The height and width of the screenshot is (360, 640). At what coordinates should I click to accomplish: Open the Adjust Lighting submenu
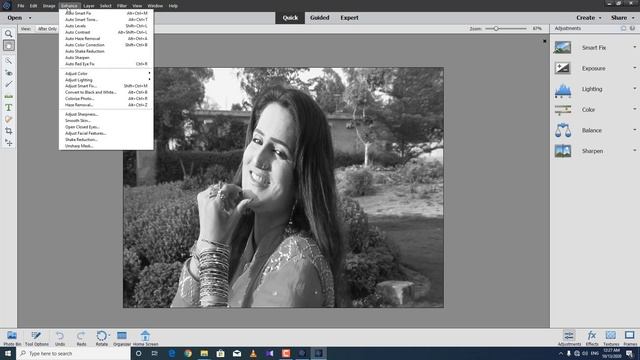106,80
